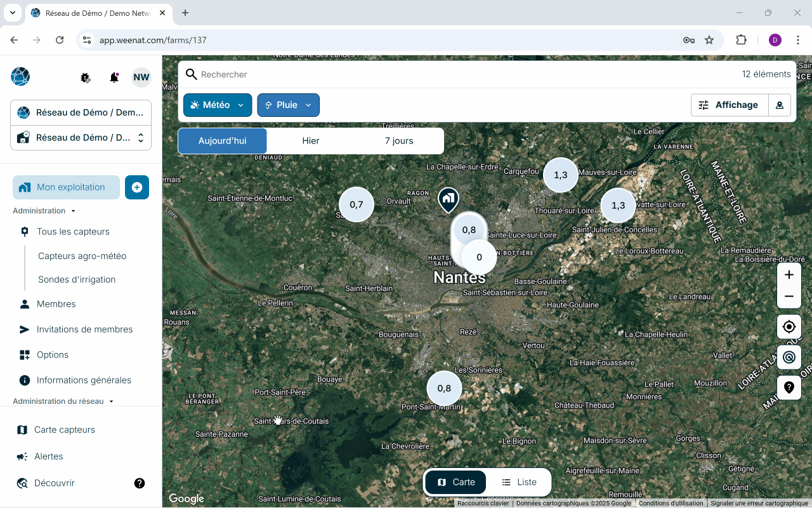Select the Aujourd'hui period

[x=222, y=141]
